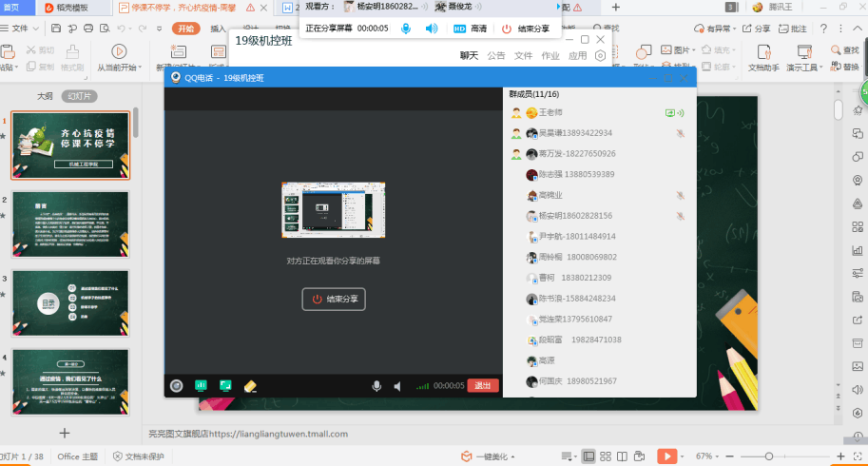This screenshot has height=466, width=868.
Task: Click the WPS print icon
Action: (x=88, y=29)
